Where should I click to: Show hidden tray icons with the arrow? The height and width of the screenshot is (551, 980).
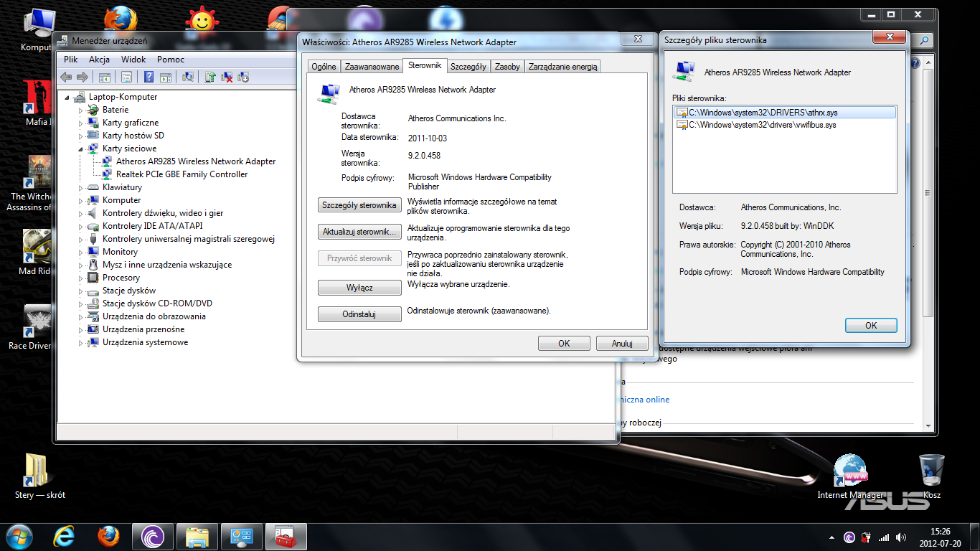pos(832,537)
